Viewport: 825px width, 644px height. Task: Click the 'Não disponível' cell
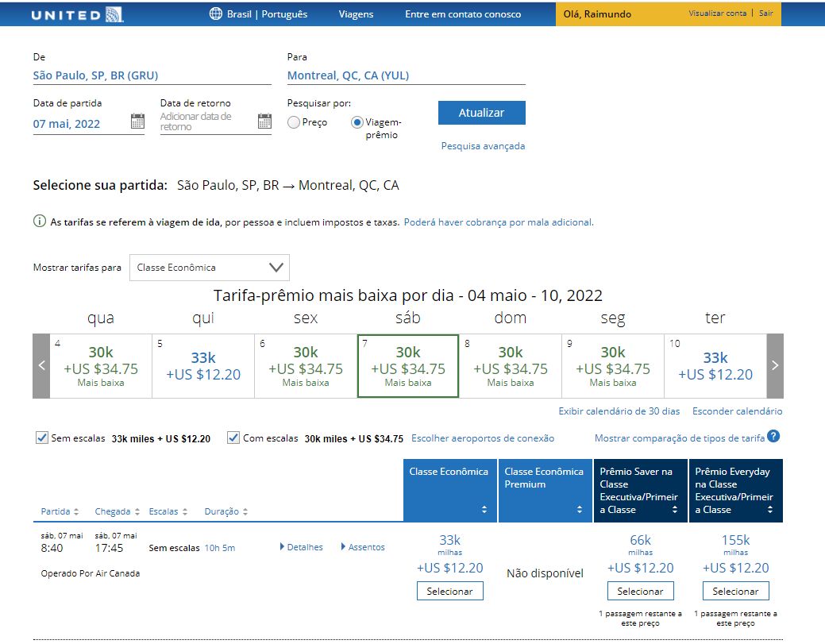point(545,573)
